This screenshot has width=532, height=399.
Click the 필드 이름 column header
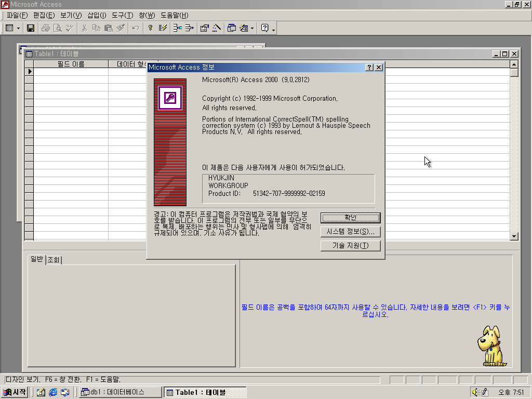point(71,64)
